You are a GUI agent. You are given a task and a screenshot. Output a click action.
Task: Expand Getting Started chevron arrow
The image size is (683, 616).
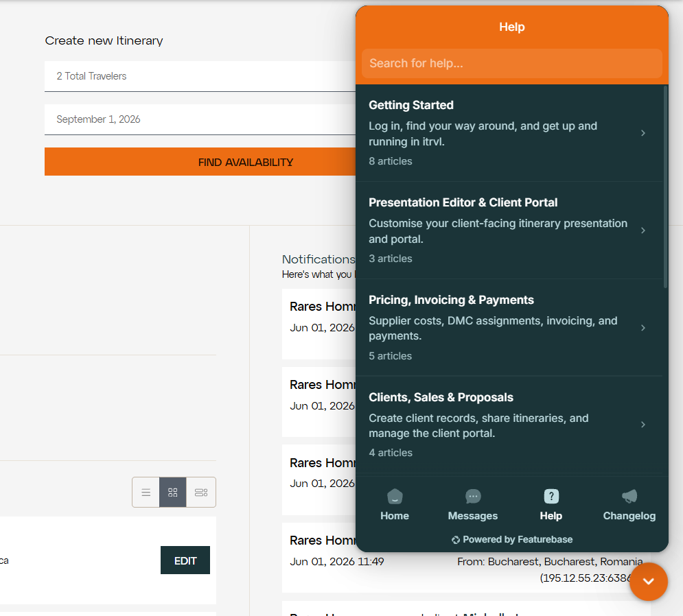[643, 133]
